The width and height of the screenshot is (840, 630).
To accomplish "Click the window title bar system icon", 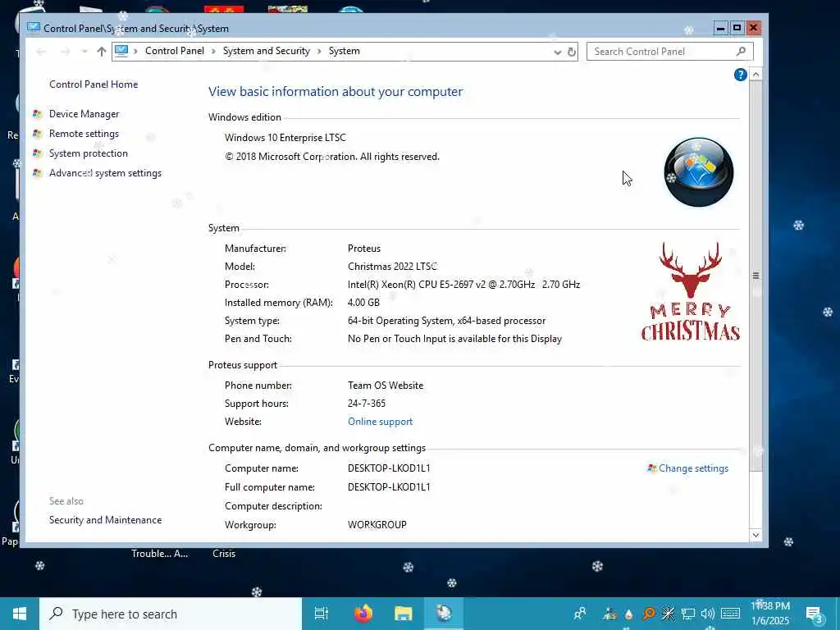I will (33, 27).
